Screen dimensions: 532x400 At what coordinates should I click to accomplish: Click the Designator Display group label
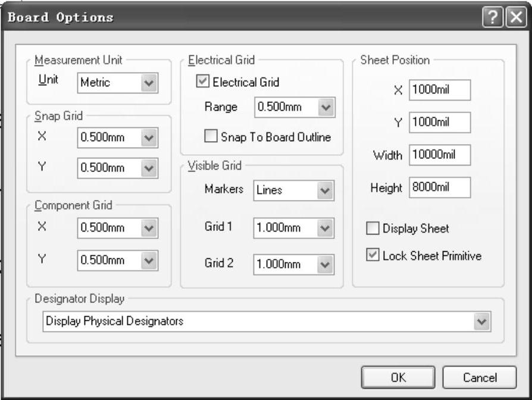80,299
